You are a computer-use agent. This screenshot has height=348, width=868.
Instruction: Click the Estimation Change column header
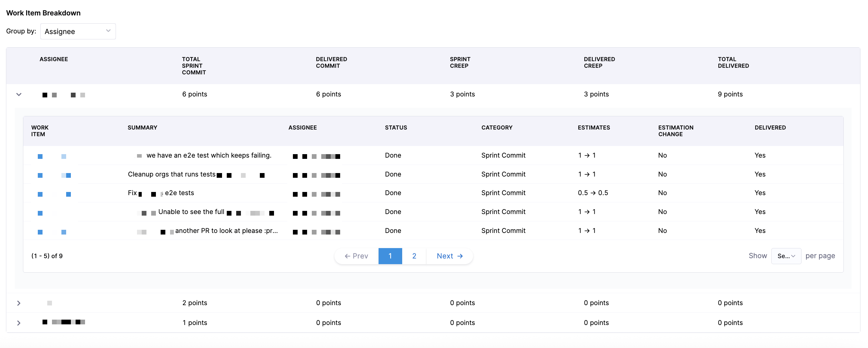point(676,131)
